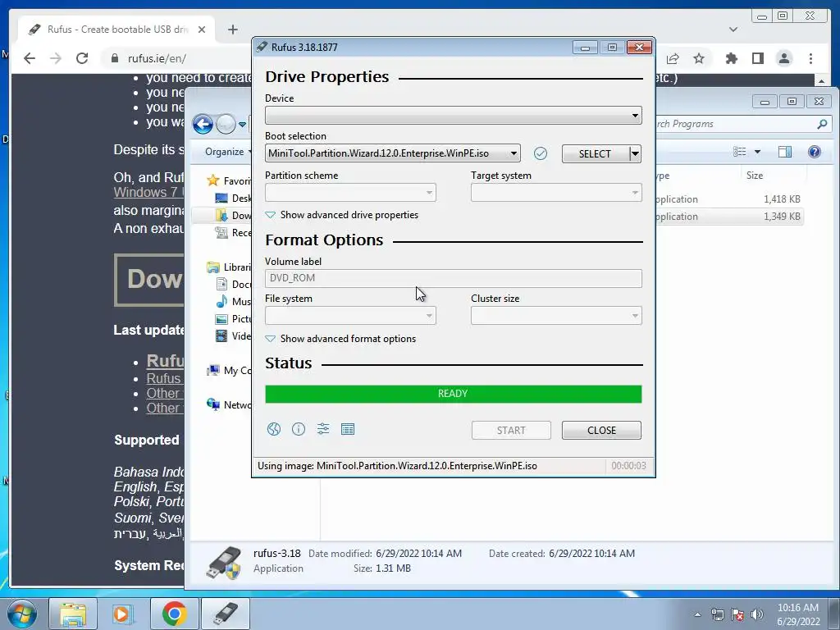
Task: Open Chrome profile avatar
Action: pos(783,58)
